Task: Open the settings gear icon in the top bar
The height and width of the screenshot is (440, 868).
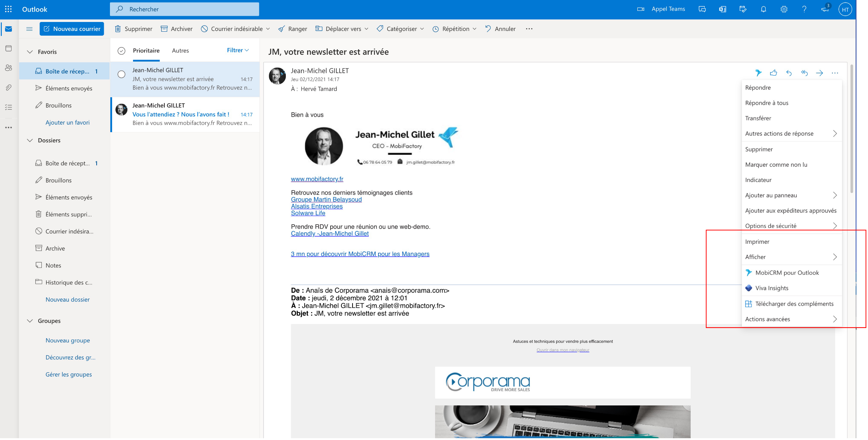Action: (x=784, y=9)
